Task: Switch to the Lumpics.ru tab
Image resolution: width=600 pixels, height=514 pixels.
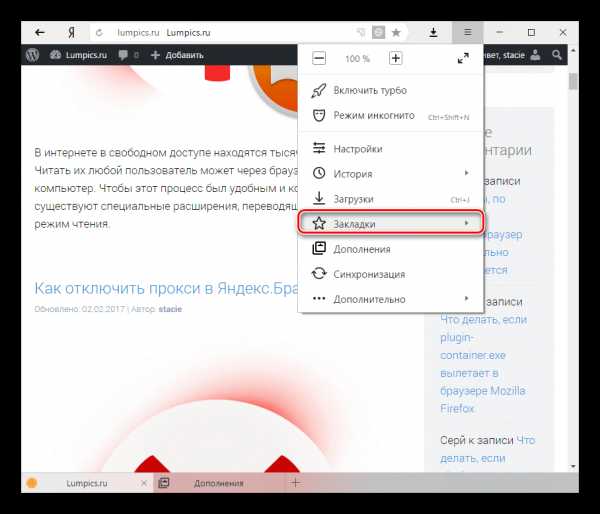Action: point(86,483)
